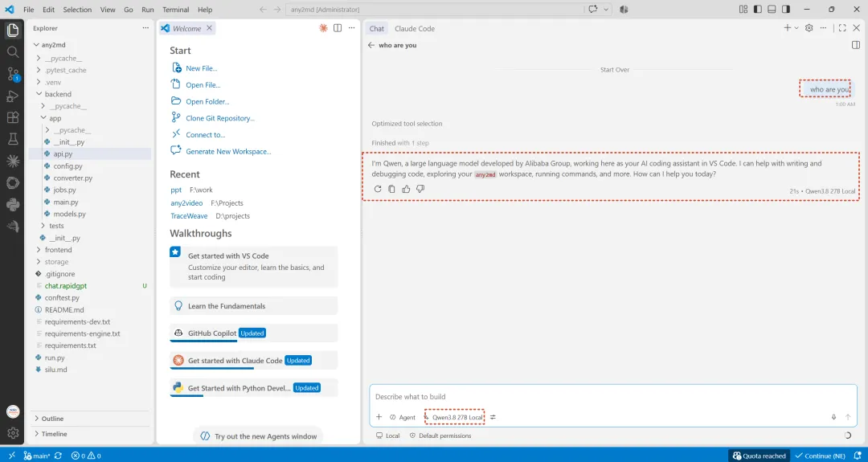Viewport: 868px width, 462px height.
Task: Mark the response as helpful
Action: click(406, 190)
